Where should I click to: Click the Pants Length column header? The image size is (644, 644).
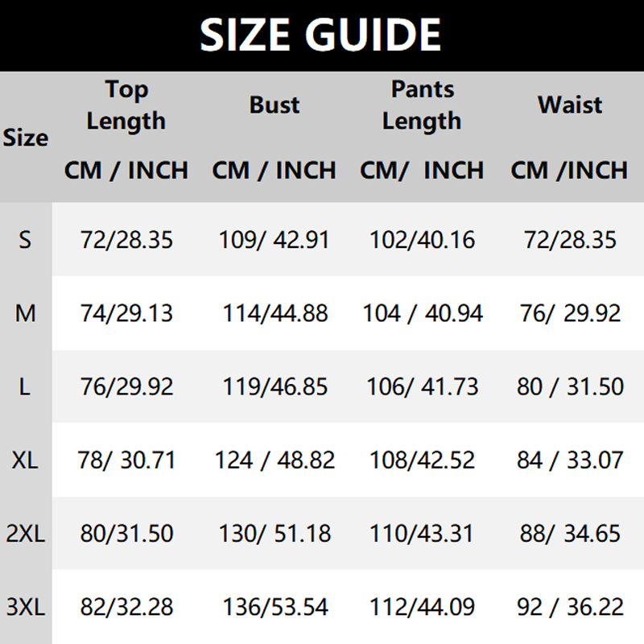tap(422, 105)
